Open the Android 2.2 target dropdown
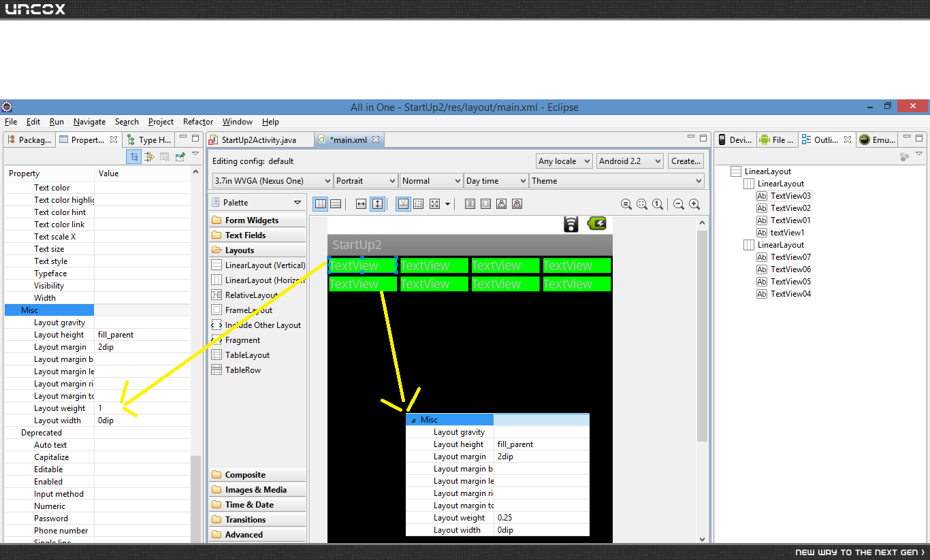The image size is (930, 560). 630,161
